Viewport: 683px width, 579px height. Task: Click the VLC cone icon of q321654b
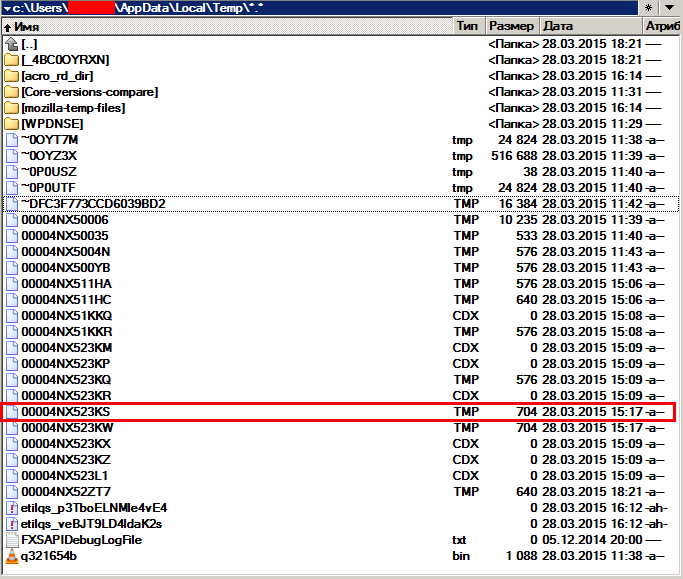12,556
